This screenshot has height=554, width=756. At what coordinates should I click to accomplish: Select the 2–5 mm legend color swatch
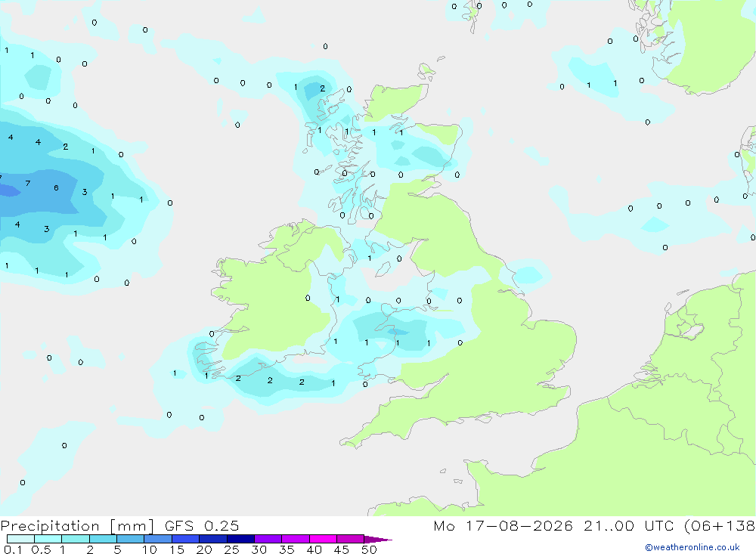(103, 539)
